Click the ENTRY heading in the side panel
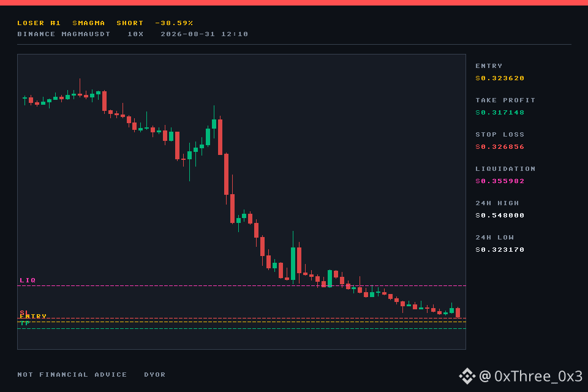This screenshot has width=588, height=392. (x=489, y=66)
